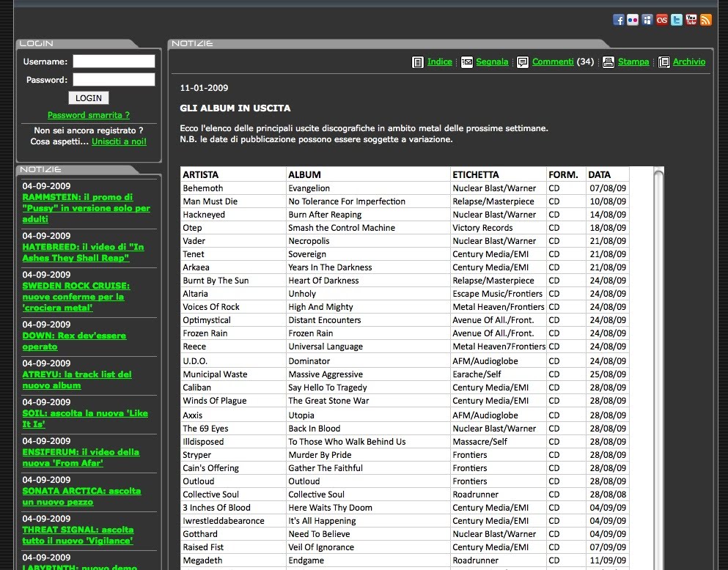Click the album table vertical scrollbar
The width and height of the screenshot is (728, 570).
(658, 369)
